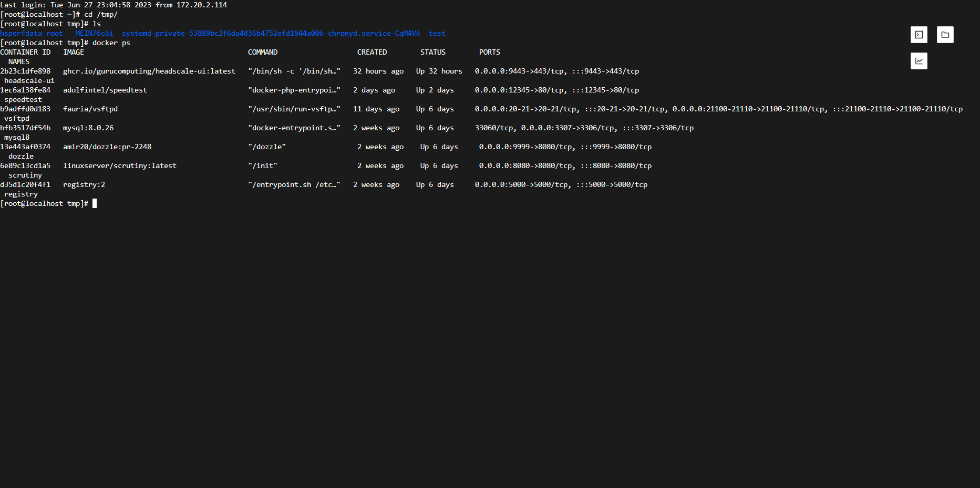
Task: Click the cd /tmp/ command text
Action: click(x=101, y=14)
